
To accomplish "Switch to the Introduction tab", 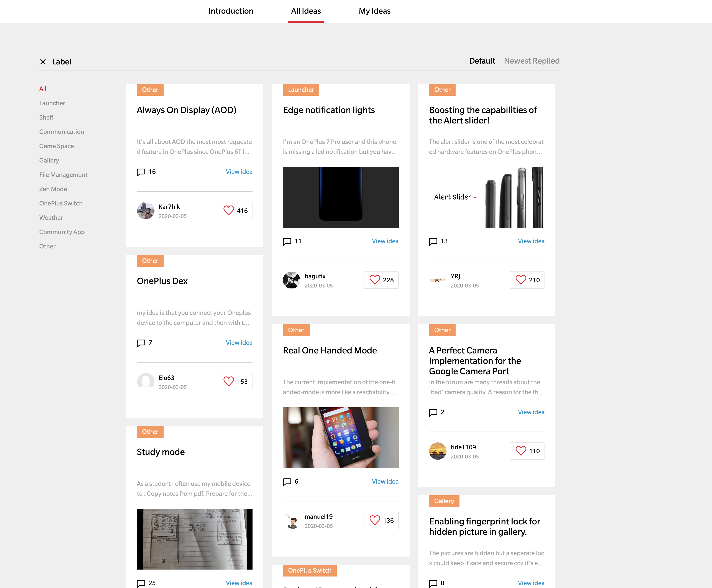I will click(x=231, y=11).
